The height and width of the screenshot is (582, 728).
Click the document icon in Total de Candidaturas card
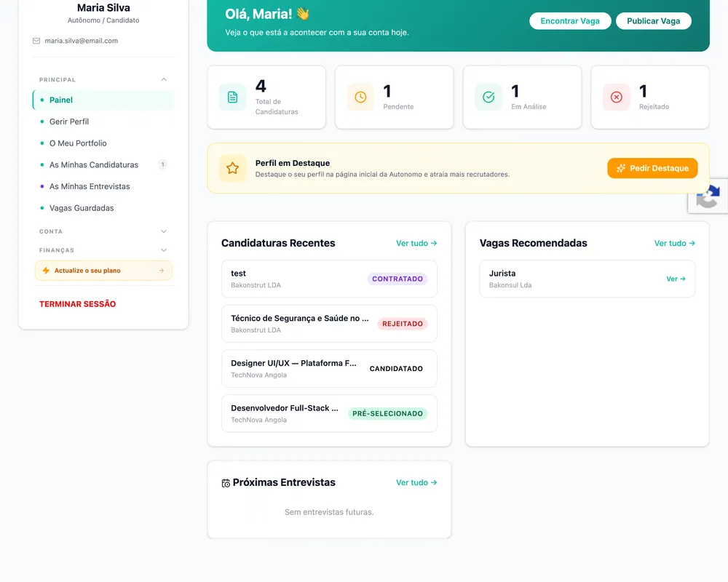[x=233, y=97]
